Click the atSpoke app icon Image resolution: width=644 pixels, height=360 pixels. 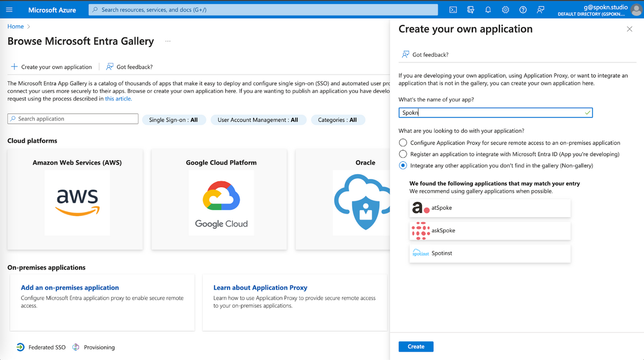coord(421,208)
